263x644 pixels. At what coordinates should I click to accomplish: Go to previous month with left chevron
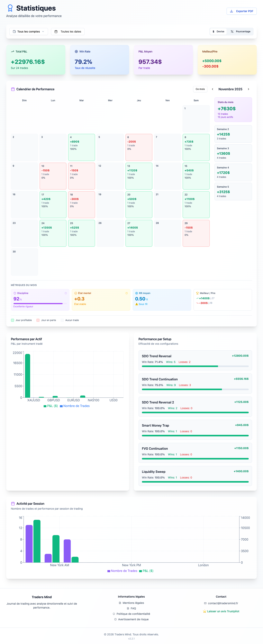click(212, 89)
